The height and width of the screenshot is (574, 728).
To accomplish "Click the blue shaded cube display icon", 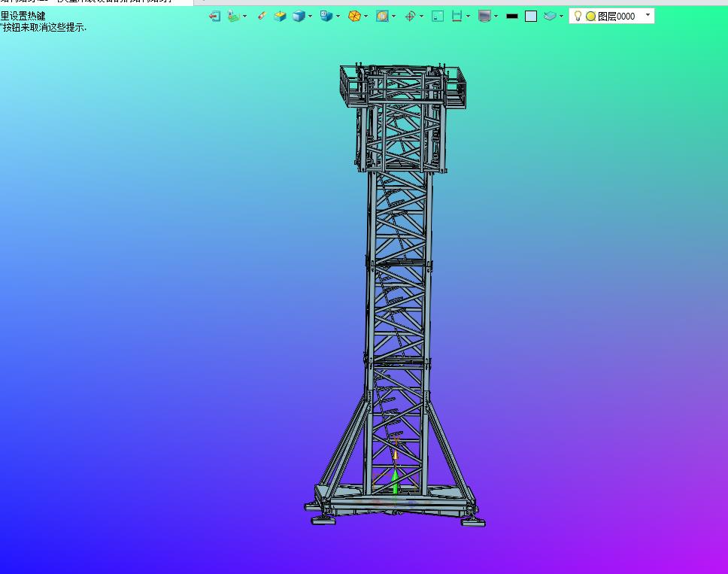I will [x=299, y=16].
